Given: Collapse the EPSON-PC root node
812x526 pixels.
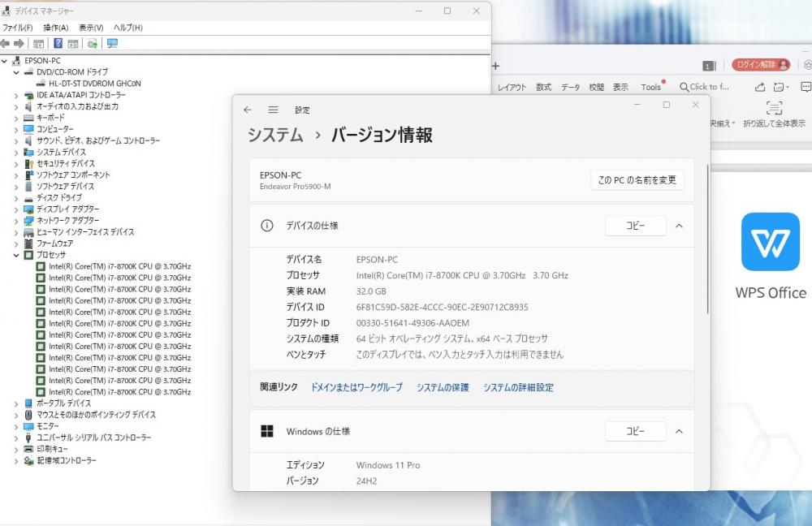Looking at the screenshot, I should click(x=5, y=61).
